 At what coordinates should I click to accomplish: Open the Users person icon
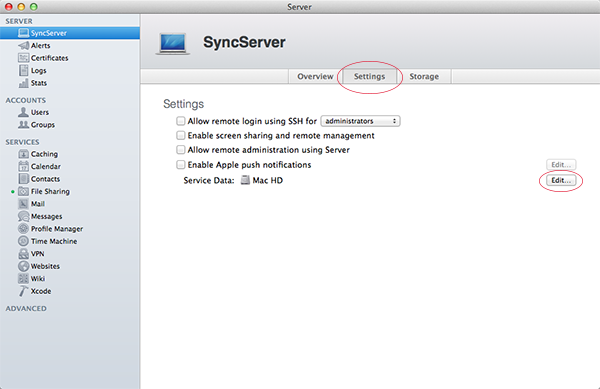pos(23,112)
